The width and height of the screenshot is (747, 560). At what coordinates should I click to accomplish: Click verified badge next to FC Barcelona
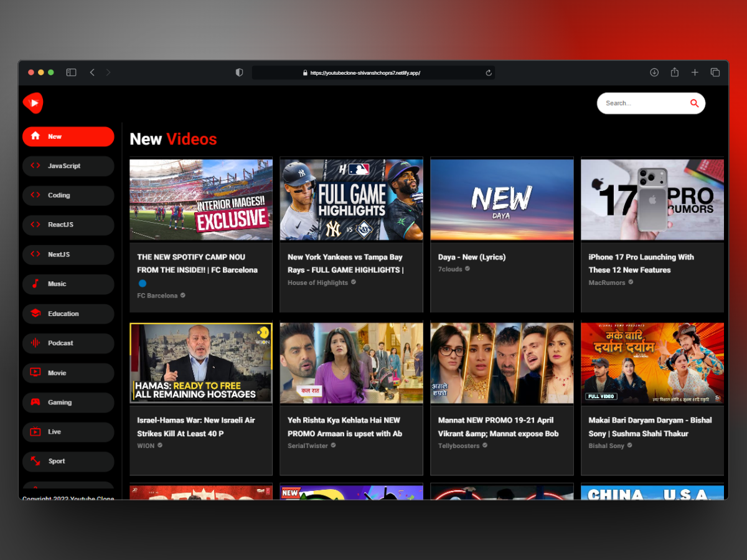click(183, 296)
